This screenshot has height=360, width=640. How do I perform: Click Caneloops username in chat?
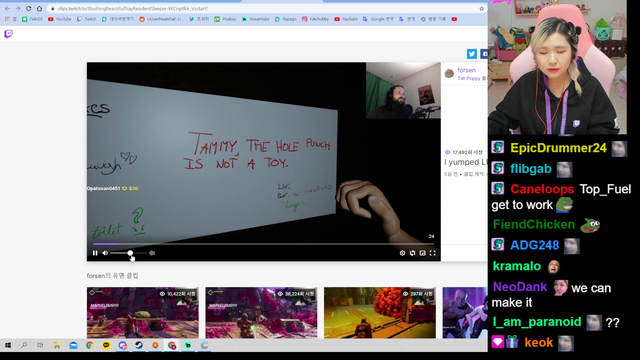(x=542, y=189)
